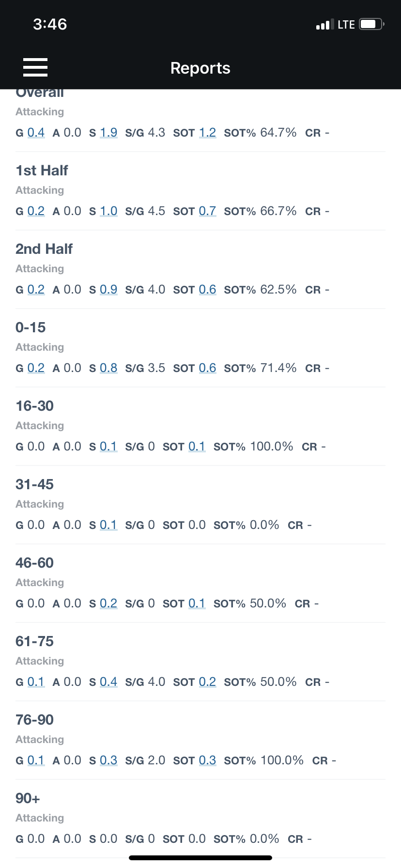Tap the battery status icon
The image size is (401, 868).
tap(372, 24)
